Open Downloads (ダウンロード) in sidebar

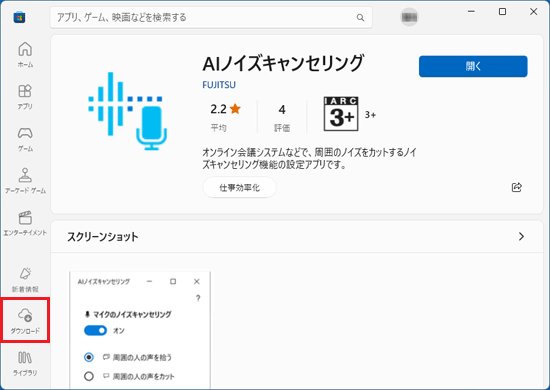pos(25,320)
